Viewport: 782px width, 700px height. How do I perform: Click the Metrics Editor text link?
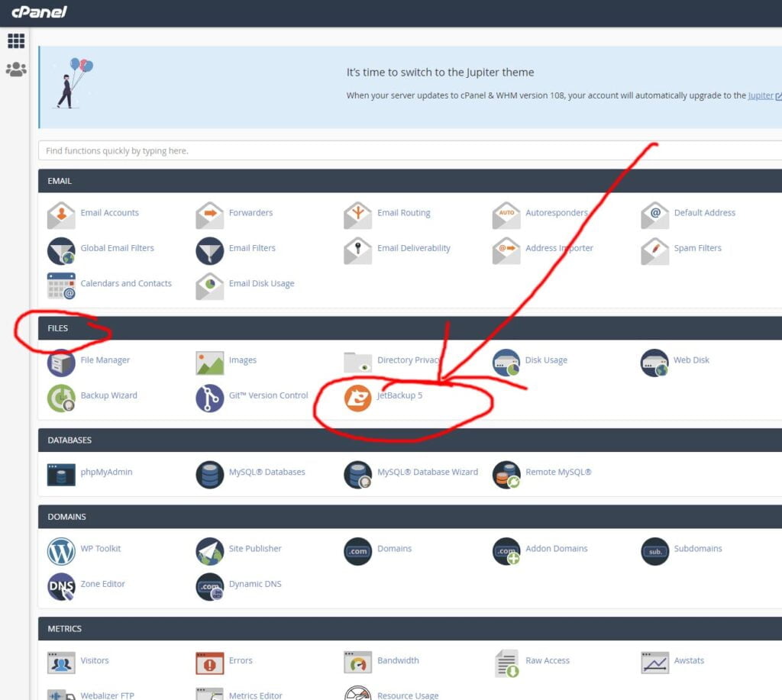pyautogui.click(x=255, y=695)
